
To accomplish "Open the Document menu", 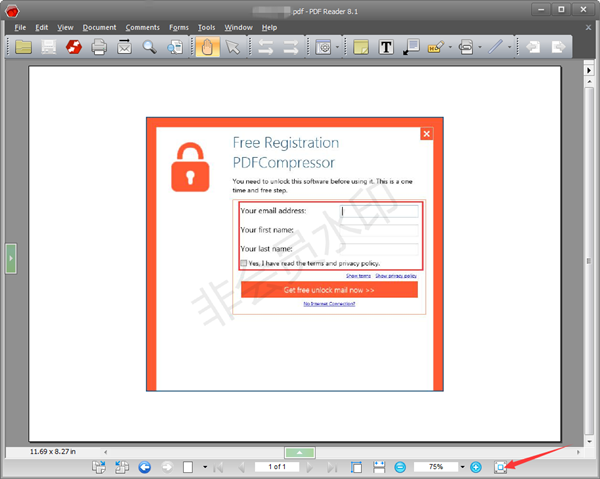I will point(99,28).
